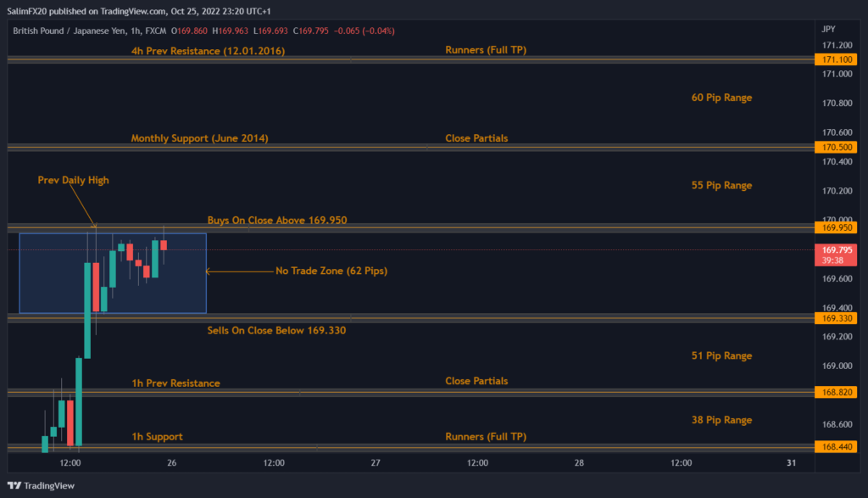Select 'Sells On Close Below 169.330' label
This screenshot has width=868, height=498.
click(x=276, y=330)
